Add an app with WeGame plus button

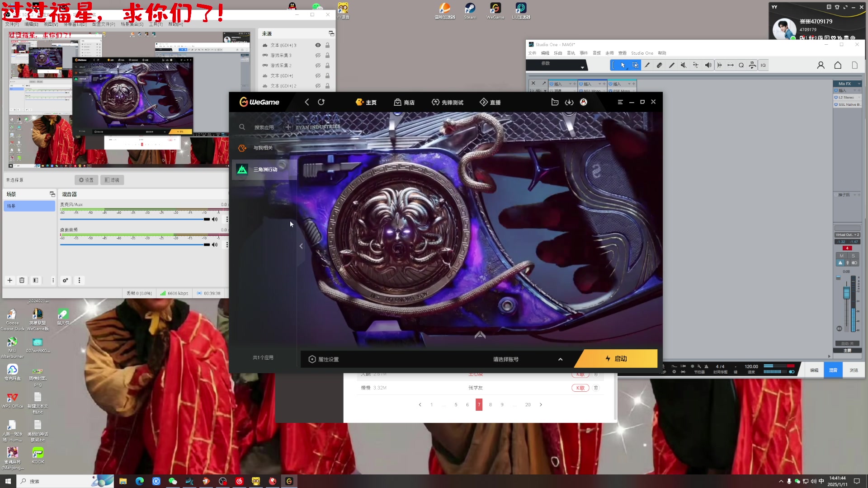tap(288, 127)
